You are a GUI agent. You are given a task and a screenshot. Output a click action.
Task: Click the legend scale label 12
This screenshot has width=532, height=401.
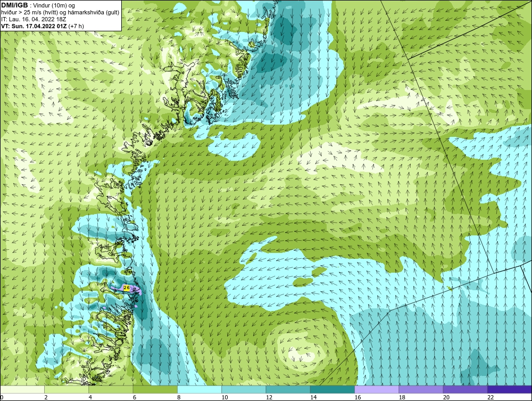coord(269,397)
